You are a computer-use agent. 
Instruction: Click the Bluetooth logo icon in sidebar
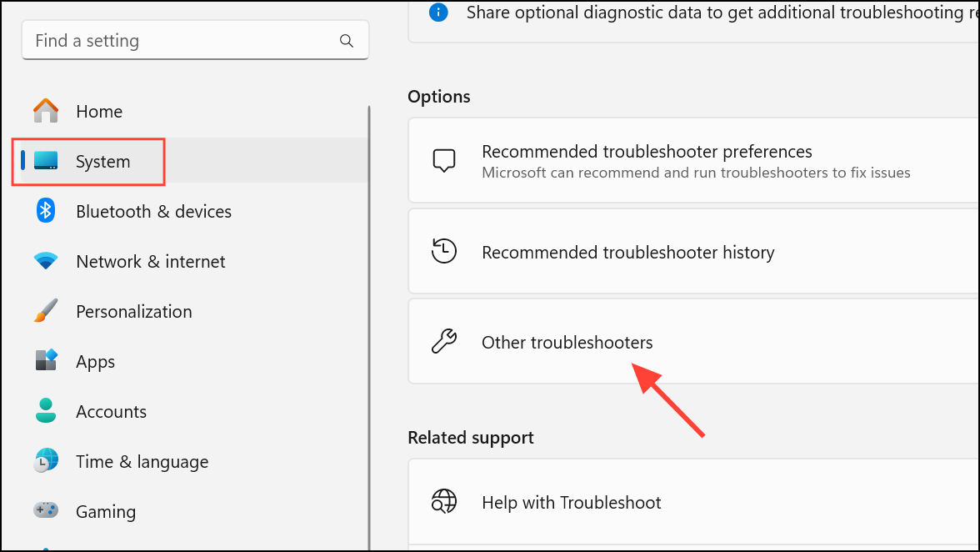pos(46,211)
